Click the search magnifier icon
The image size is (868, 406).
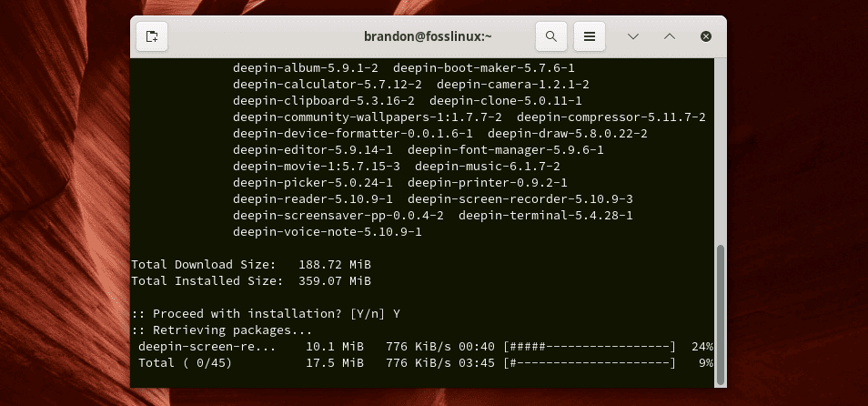click(x=550, y=36)
